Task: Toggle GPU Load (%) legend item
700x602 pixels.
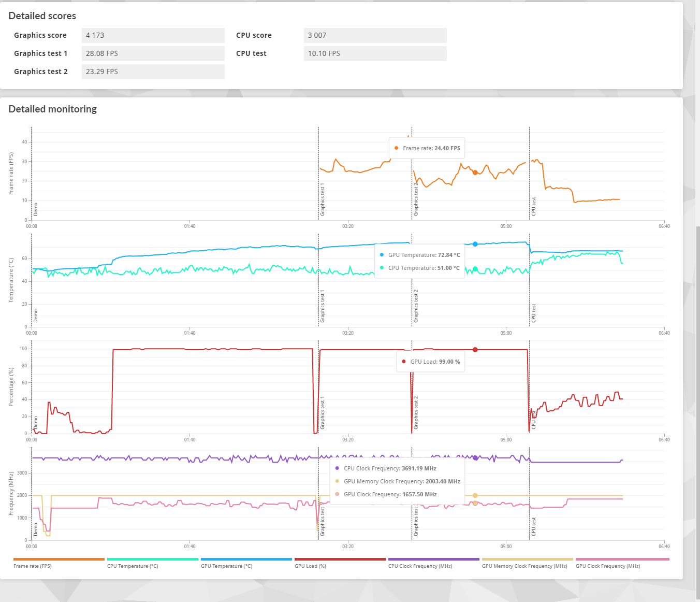Action: (x=340, y=564)
